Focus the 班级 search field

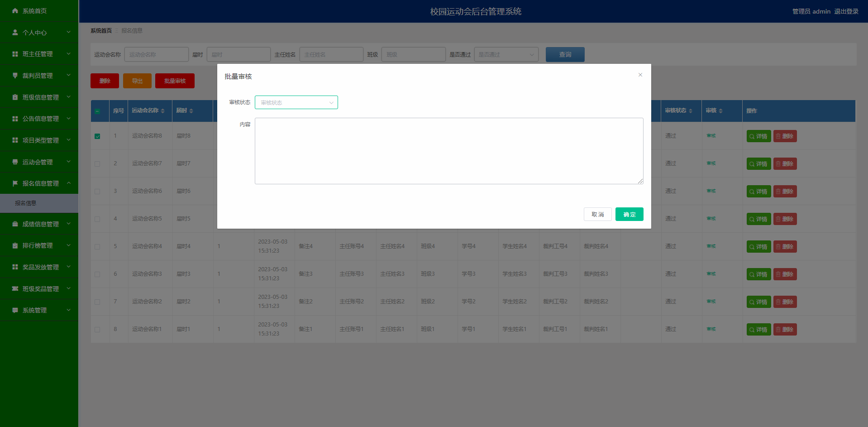pyautogui.click(x=414, y=54)
